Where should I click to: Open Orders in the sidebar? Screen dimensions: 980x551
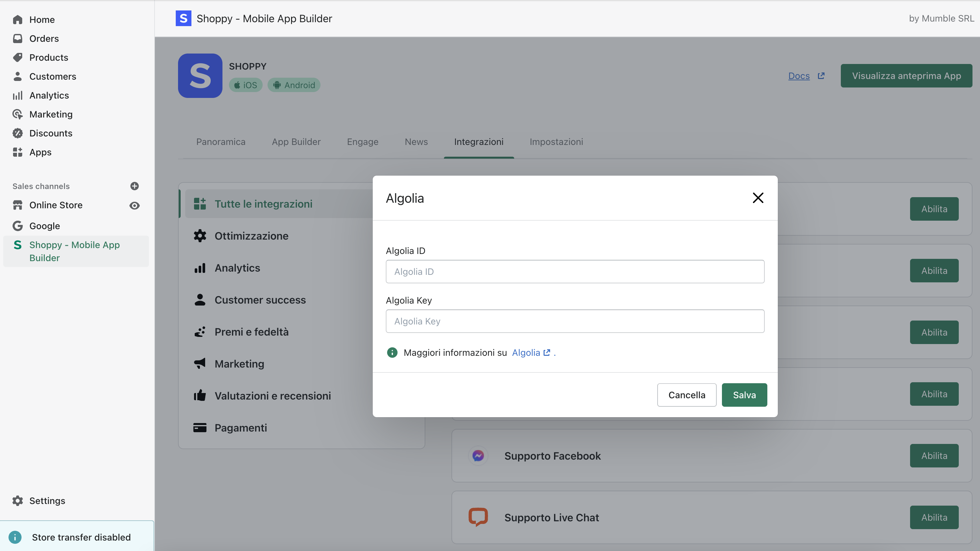[44, 39]
